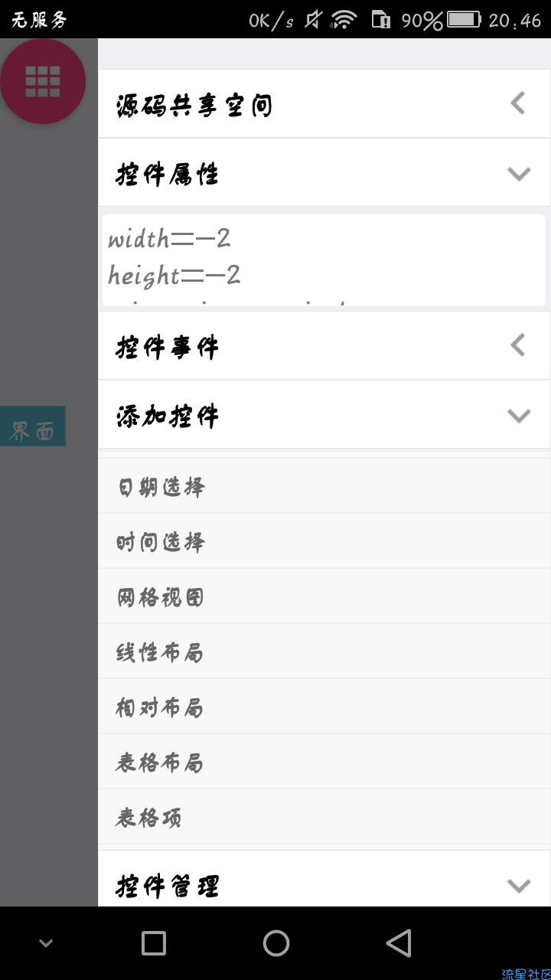The height and width of the screenshot is (980, 551).
Task: Choose 网格视图 from the control list
Action: click(x=324, y=596)
